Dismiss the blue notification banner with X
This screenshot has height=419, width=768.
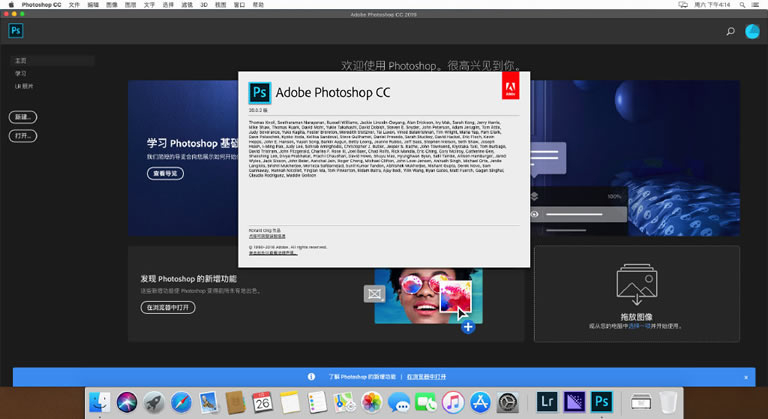coord(746,377)
